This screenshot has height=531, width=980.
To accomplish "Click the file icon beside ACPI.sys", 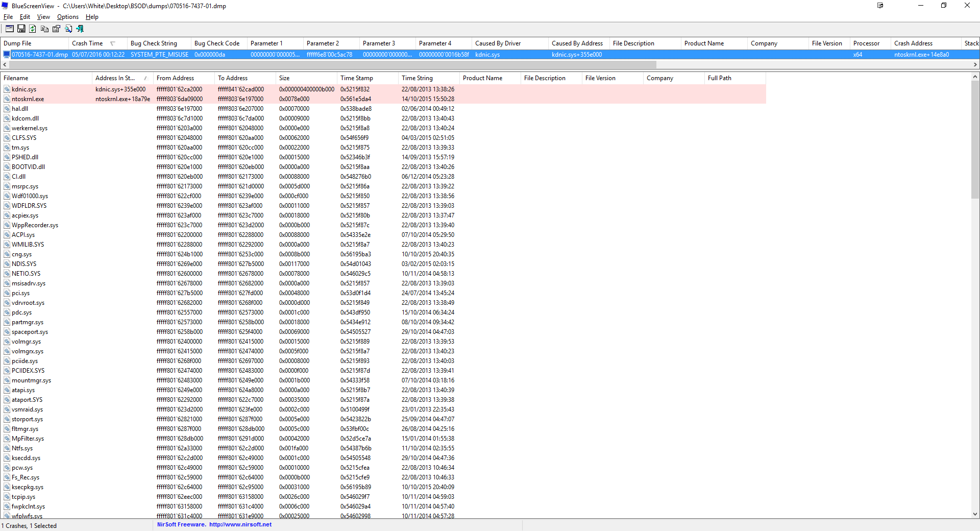I will [7, 235].
